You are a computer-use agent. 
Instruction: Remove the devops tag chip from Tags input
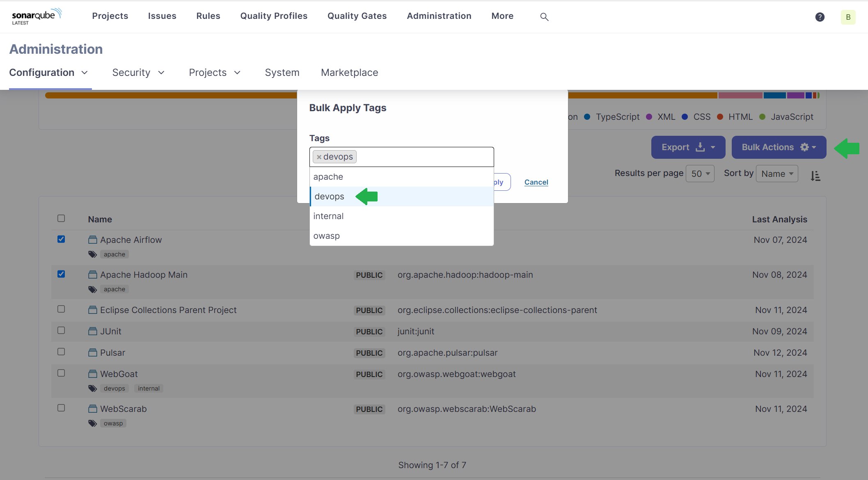(319, 157)
